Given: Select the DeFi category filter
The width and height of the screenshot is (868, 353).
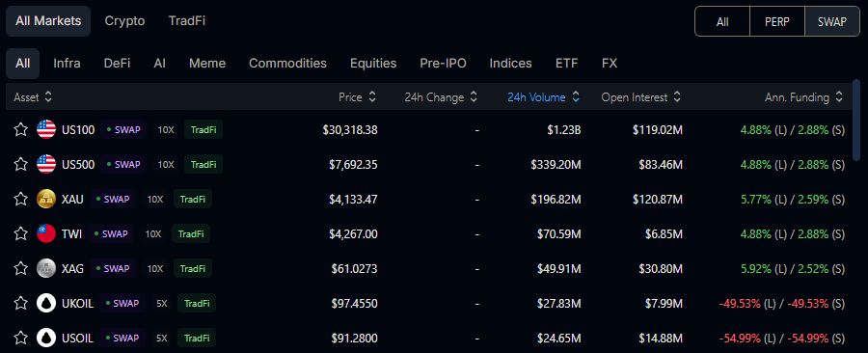Looking at the screenshot, I should click(x=117, y=63).
